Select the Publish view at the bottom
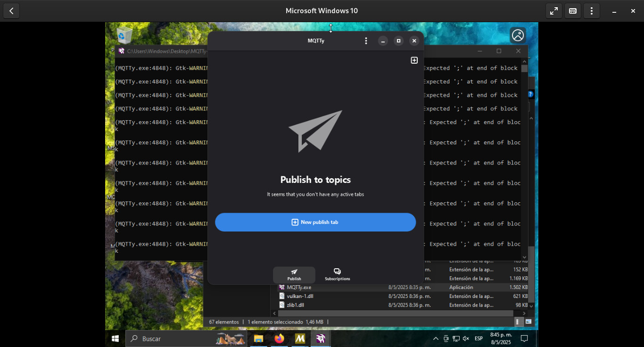The image size is (644, 347). 294,275
